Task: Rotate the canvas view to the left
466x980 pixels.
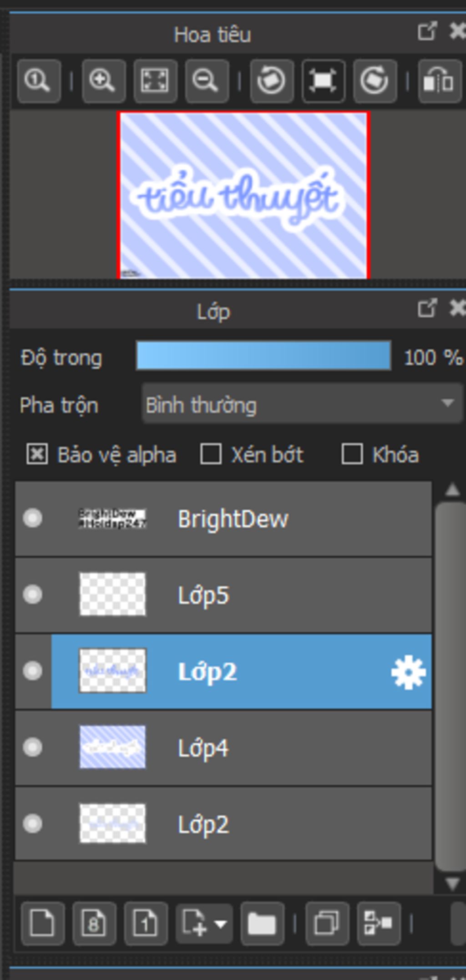Action: coord(272,81)
